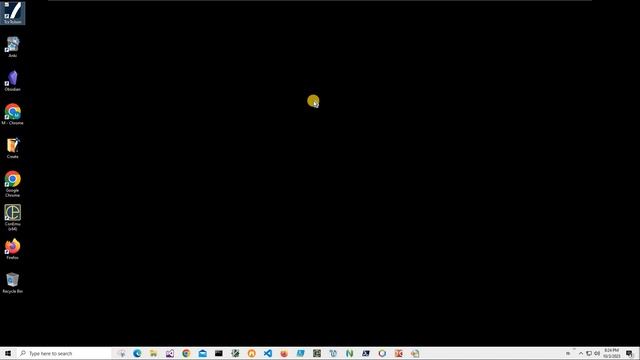This screenshot has width=640, height=360.
Task: Select the Create folder icon on desktop
Action: (x=13, y=148)
